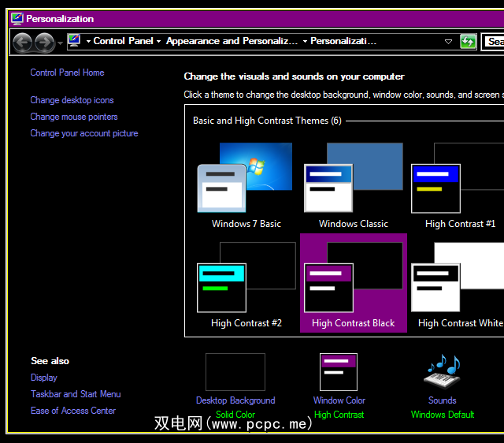This screenshot has height=443, width=504.
Task: Click the Sounds keyboard music icon
Action: 443,373
